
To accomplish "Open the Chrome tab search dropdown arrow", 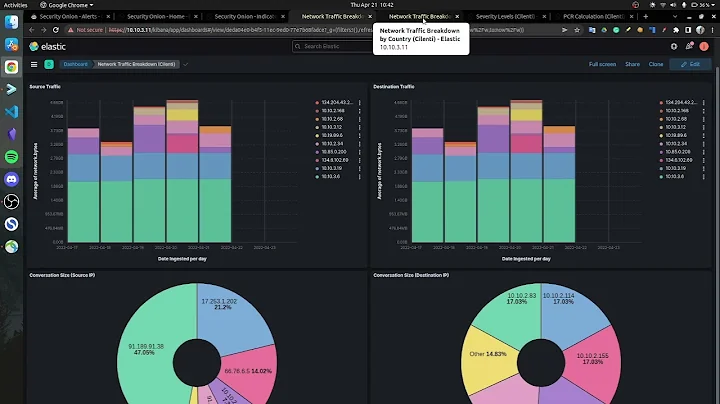I will pyautogui.click(x=675, y=16).
